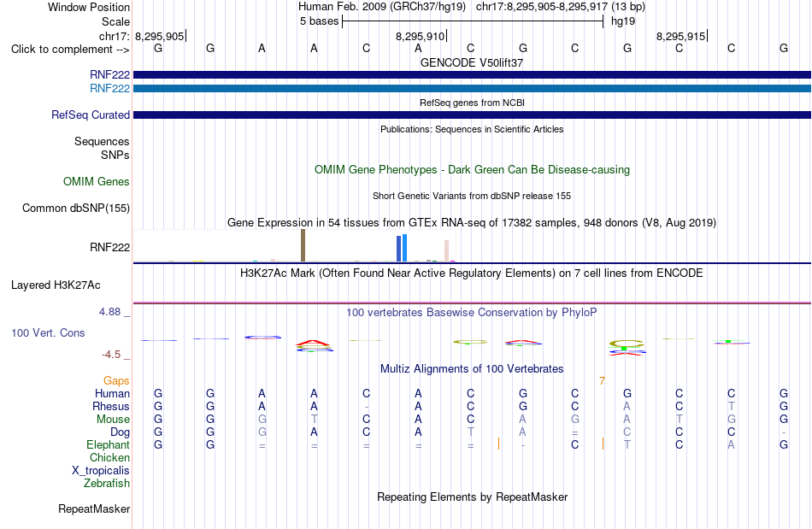
Task: Click the T base in Dog alignment row
Action: (470, 432)
